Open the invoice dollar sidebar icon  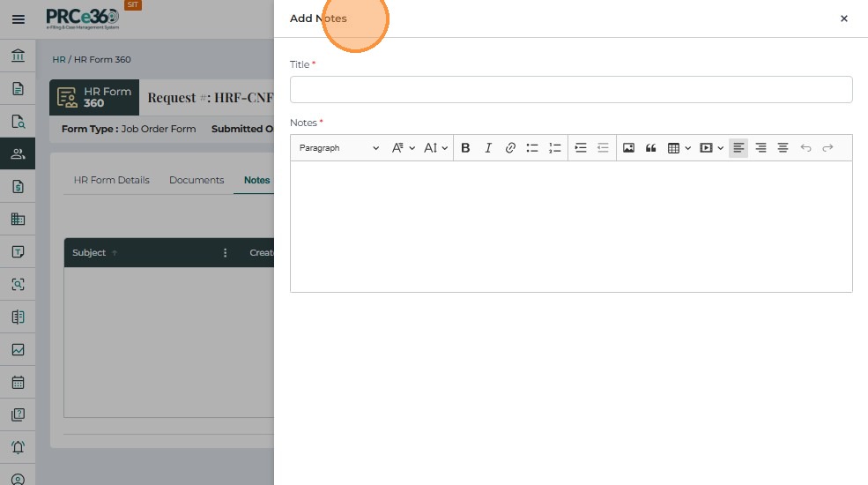[18, 187]
